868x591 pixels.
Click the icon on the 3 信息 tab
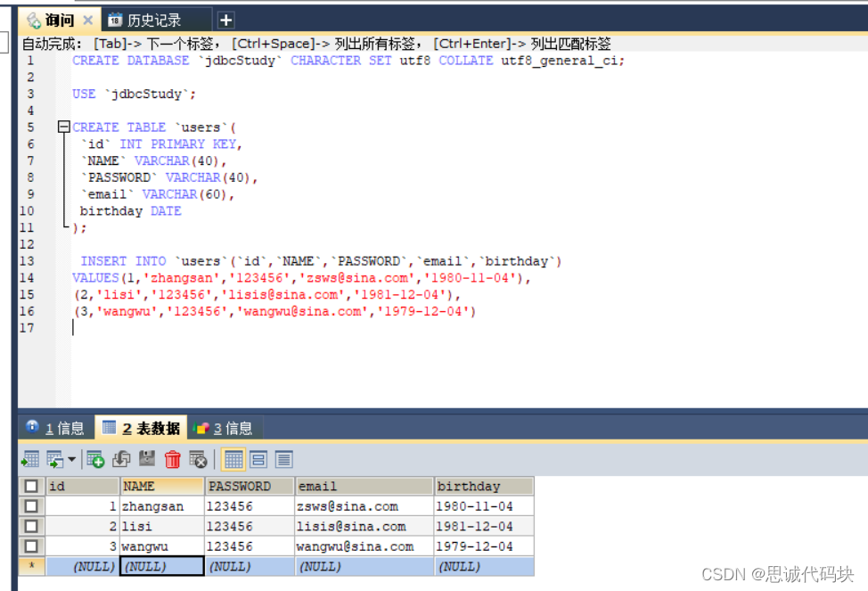(x=201, y=428)
